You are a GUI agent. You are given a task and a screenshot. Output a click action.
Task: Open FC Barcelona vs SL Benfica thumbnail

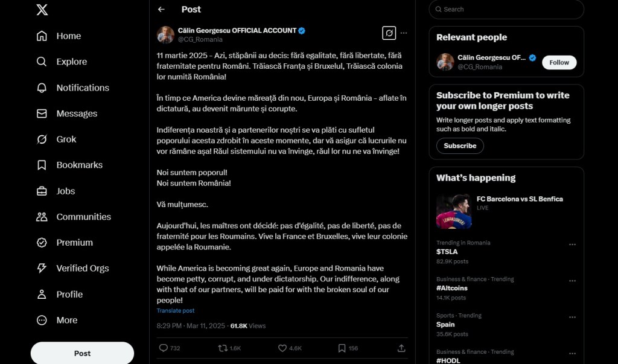454,211
